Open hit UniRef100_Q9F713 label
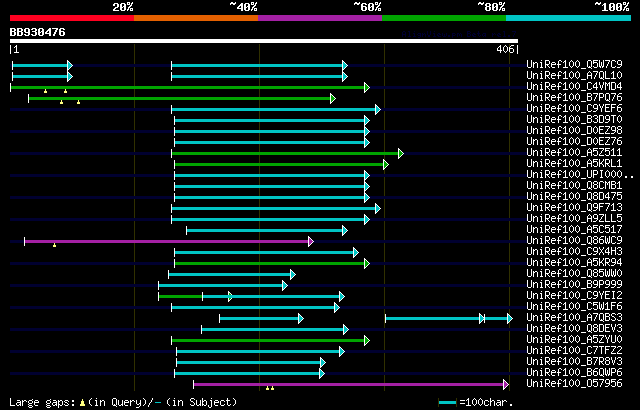Screen dimensions: 640x410 pyautogui.click(x=574, y=207)
